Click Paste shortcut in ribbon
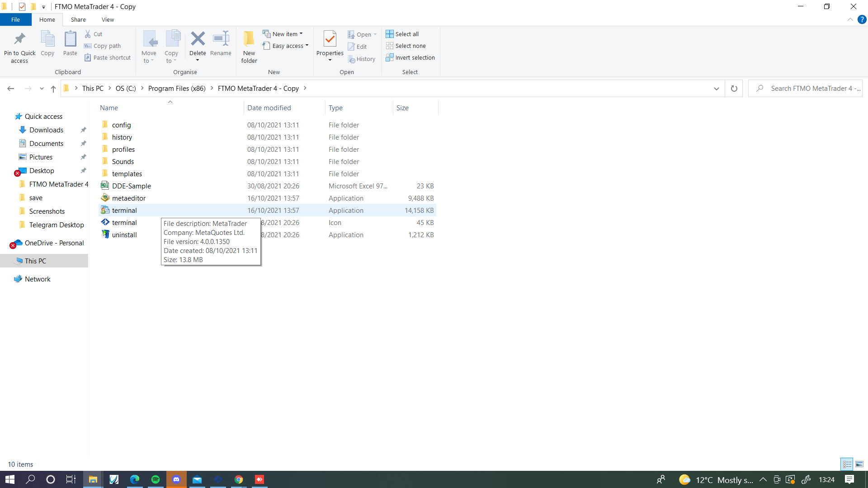The height and width of the screenshot is (488, 868). (x=108, y=57)
